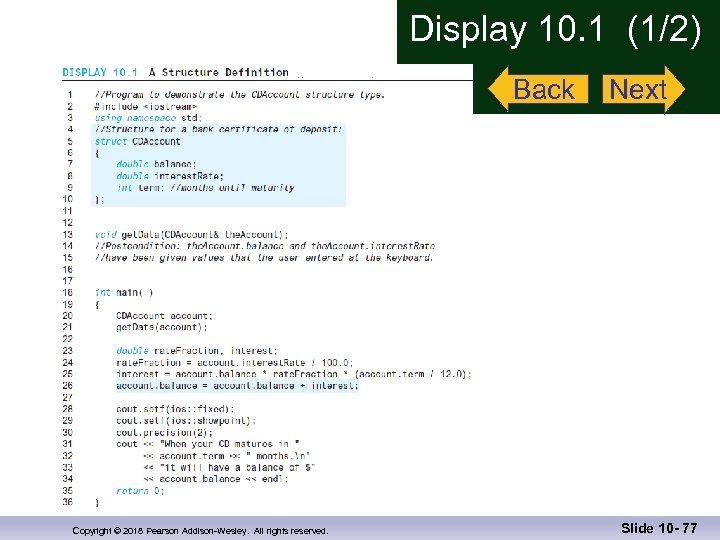Image resolution: width=720 pixels, height=540 pixels.
Task: Click the 'getData(account);' call
Action: pyautogui.click(x=162, y=327)
